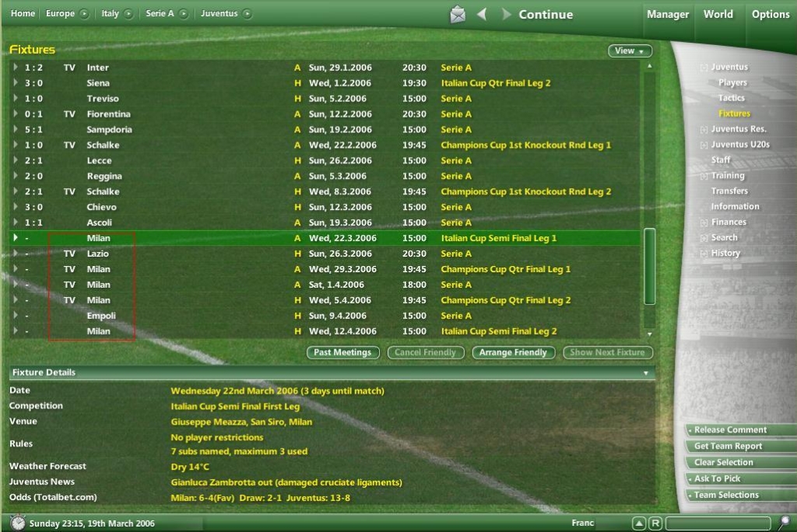Expand the Juventus U20s tree node
The image size is (797, 532).
704,145
